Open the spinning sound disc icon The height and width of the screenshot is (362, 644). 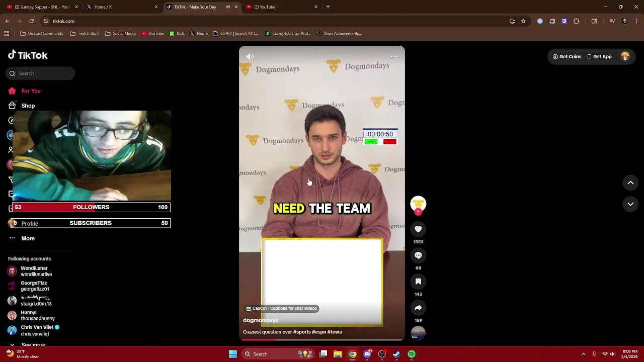coord(418,334)
